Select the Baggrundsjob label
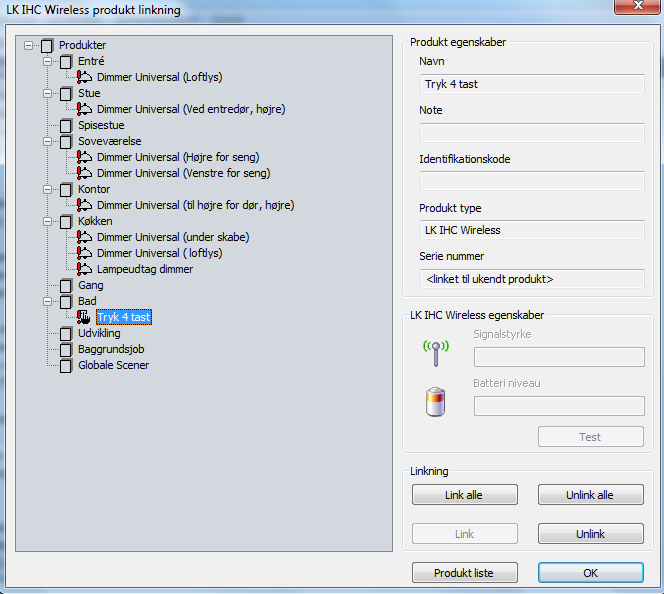 tap(111, 349)
